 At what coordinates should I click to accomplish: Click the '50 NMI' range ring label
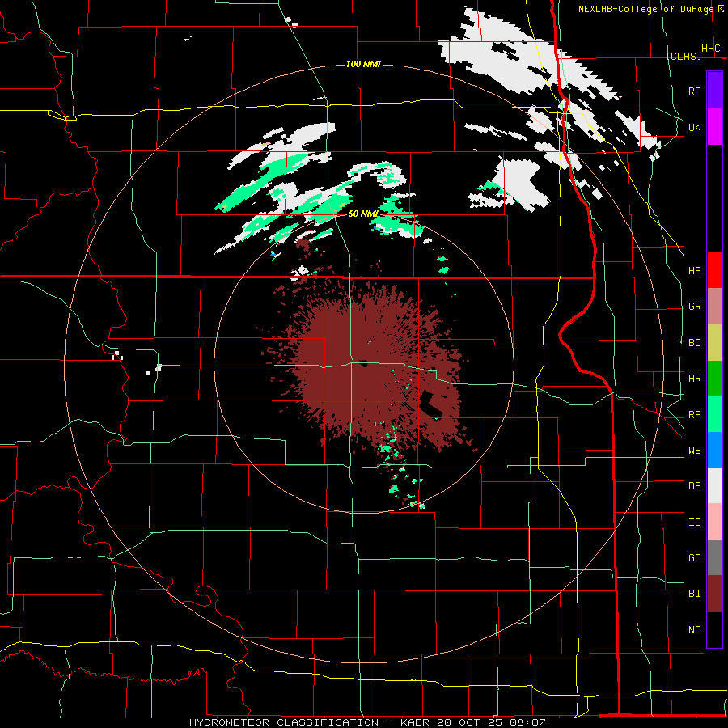pos(363,214)
